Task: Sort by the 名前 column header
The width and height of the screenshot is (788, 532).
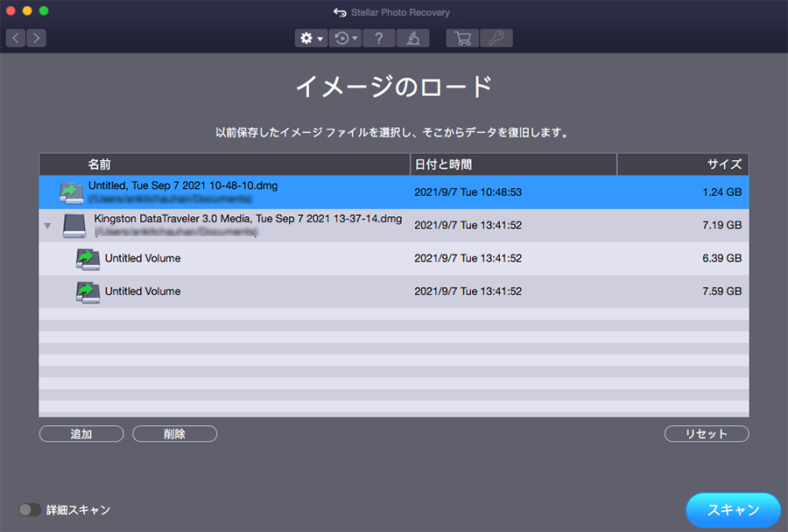Action: click(225, 164)
